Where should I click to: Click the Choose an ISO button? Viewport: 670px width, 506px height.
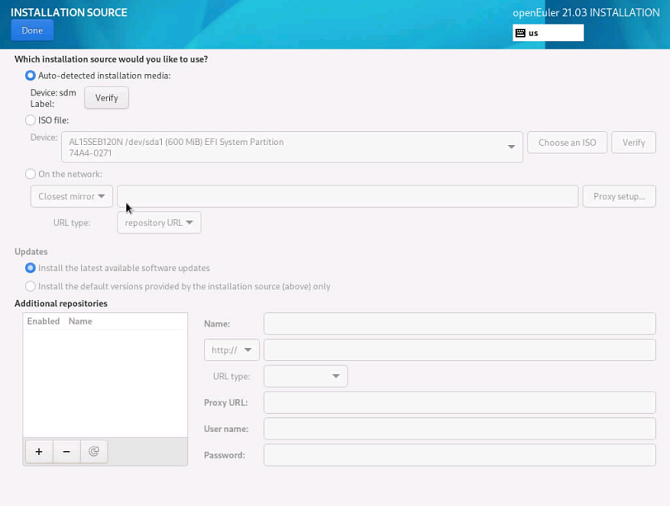click(x=566, y=143)
